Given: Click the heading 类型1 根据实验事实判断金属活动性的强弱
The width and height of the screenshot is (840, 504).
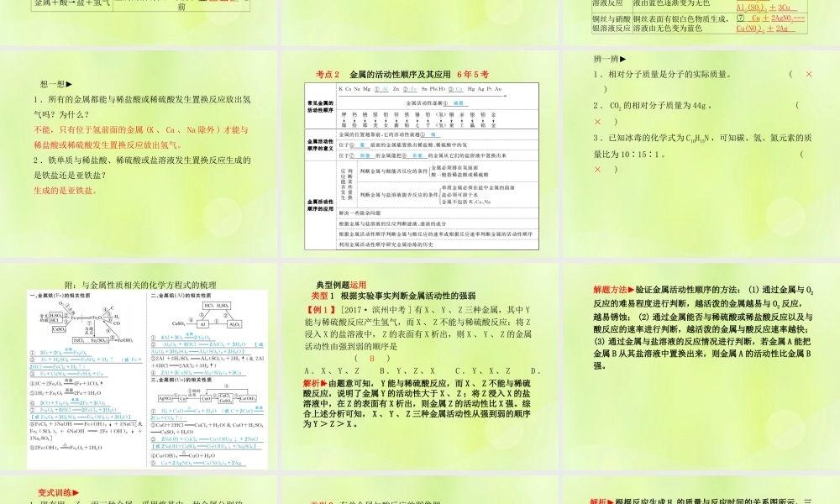Looking at the screenshot, I should pos(393,296).
